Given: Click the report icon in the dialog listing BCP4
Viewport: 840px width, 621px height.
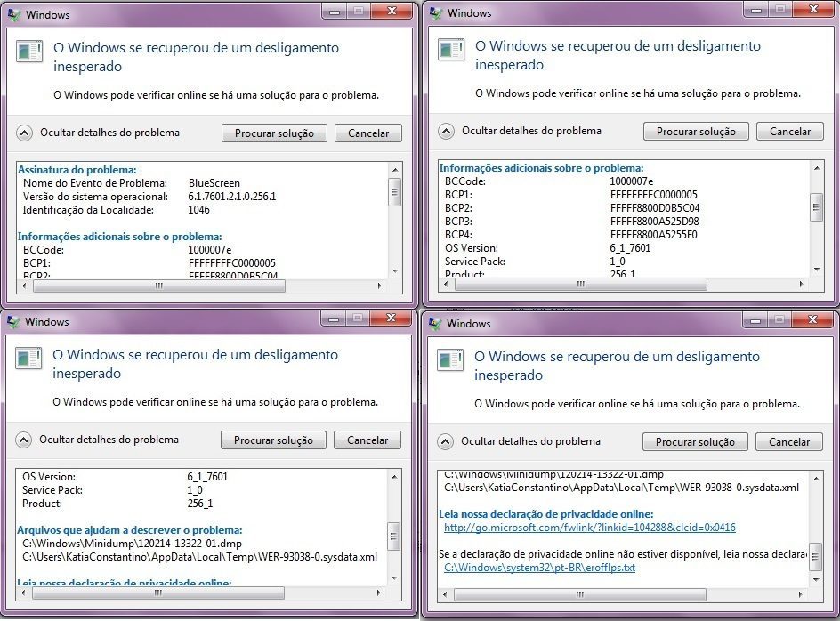Looking at the screenshot, I should [451, 49].
